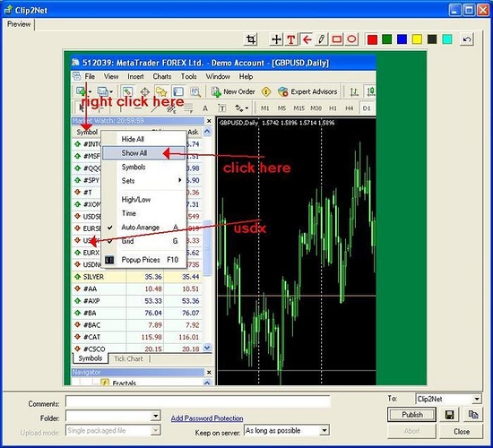Click the floppy disk save icon
The image size is (493, 448).
450,415
